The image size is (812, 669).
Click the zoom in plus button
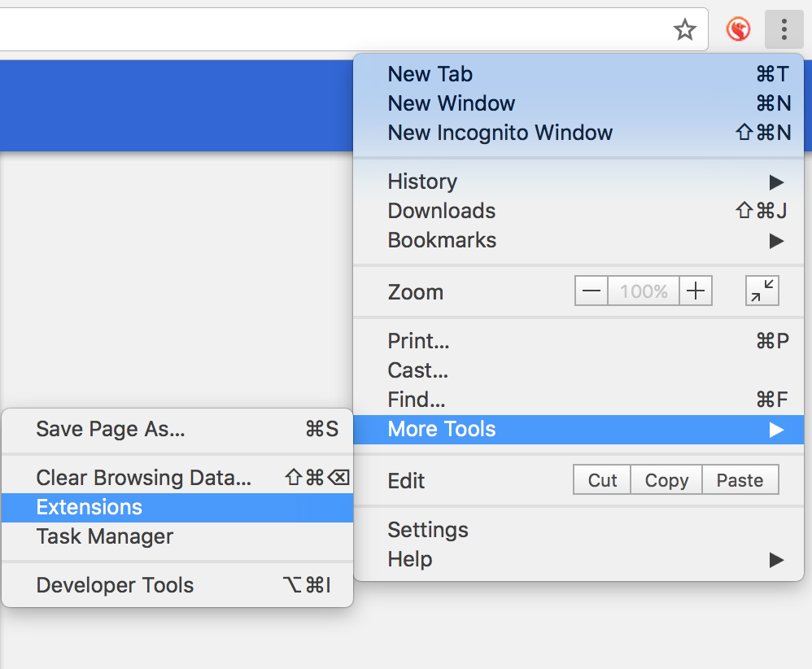tap(696, 291)
